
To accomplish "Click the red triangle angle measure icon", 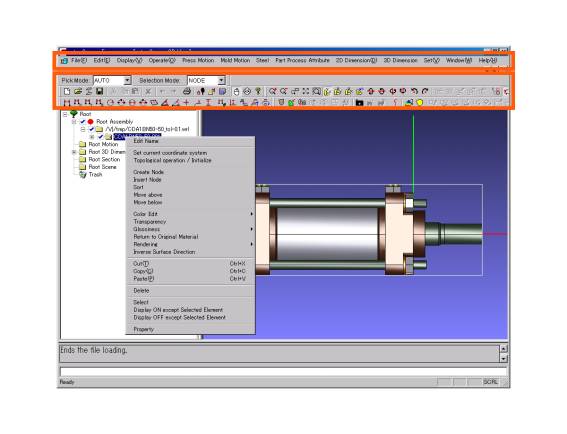I will click(165, 103).
